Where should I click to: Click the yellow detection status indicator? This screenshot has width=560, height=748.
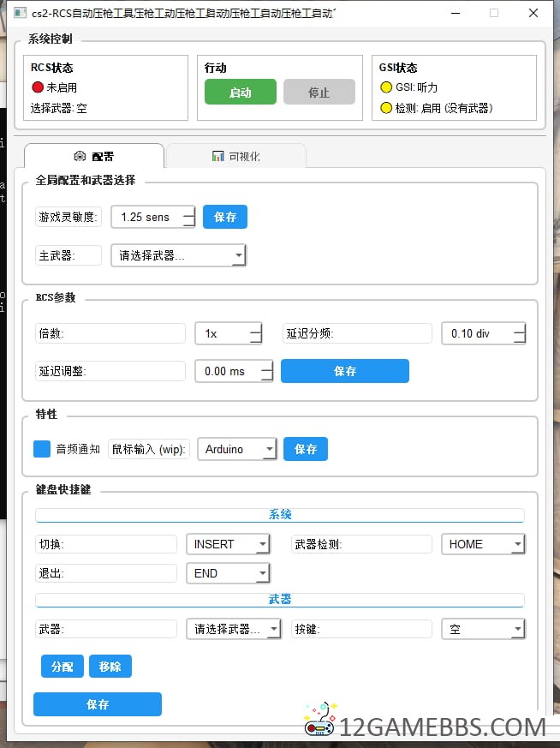[386, 108]
